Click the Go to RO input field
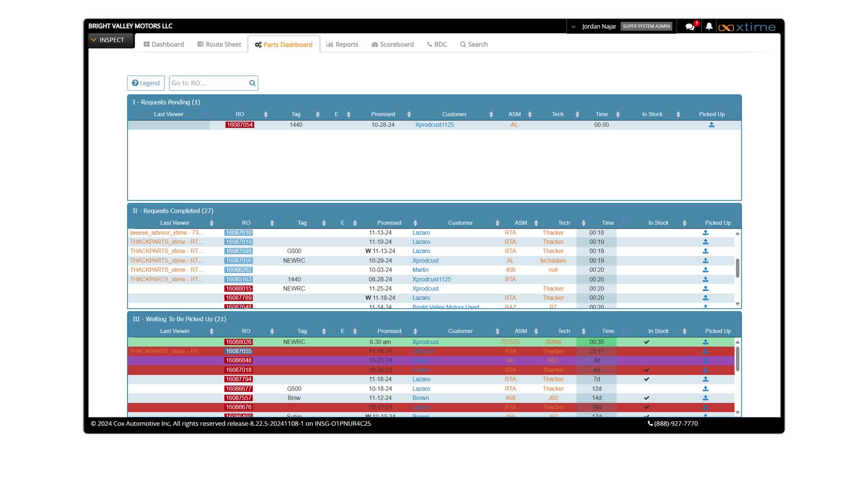The image size is (868, 488). (x=208, y=83)
